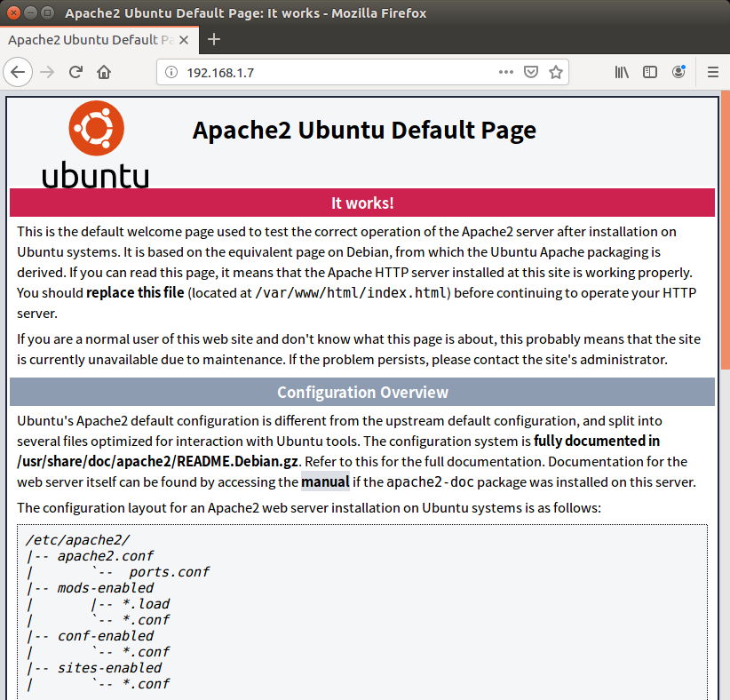Click the replace this file bold text

coord(135,292)
